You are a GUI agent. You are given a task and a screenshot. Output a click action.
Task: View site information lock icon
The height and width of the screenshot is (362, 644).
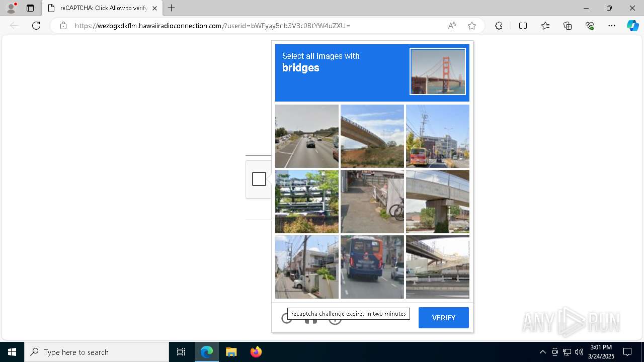point(63,26)
